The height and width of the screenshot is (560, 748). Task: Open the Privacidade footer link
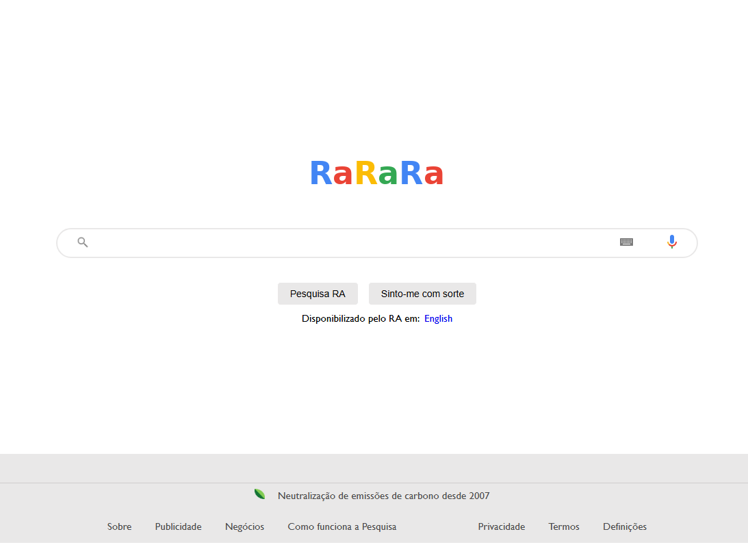(x=501, y=526)
